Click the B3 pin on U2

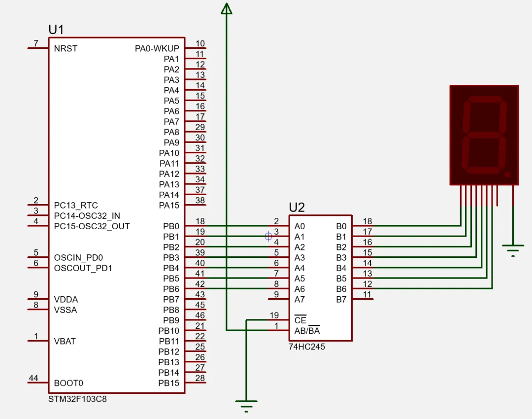click(x=341, y=258)
